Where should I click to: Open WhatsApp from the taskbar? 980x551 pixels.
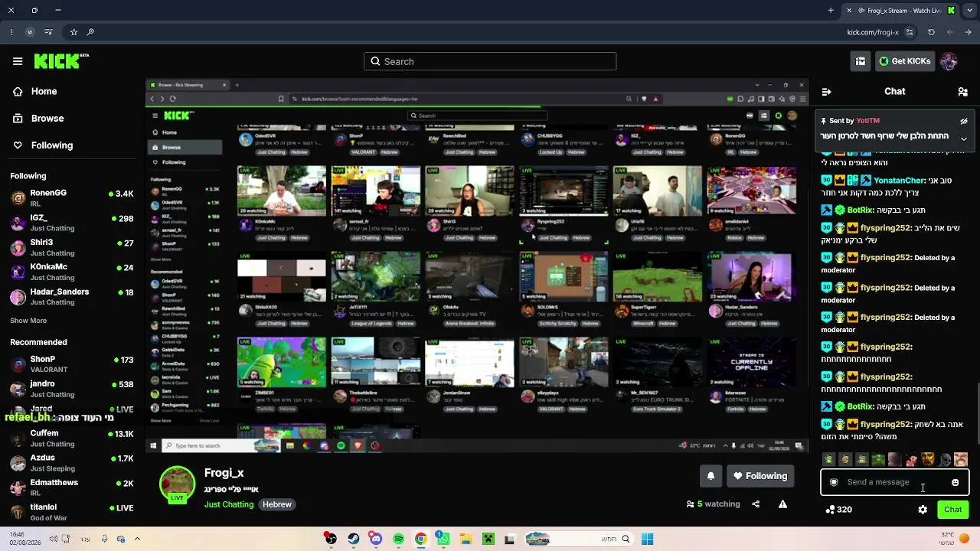[x=443, y=539]
